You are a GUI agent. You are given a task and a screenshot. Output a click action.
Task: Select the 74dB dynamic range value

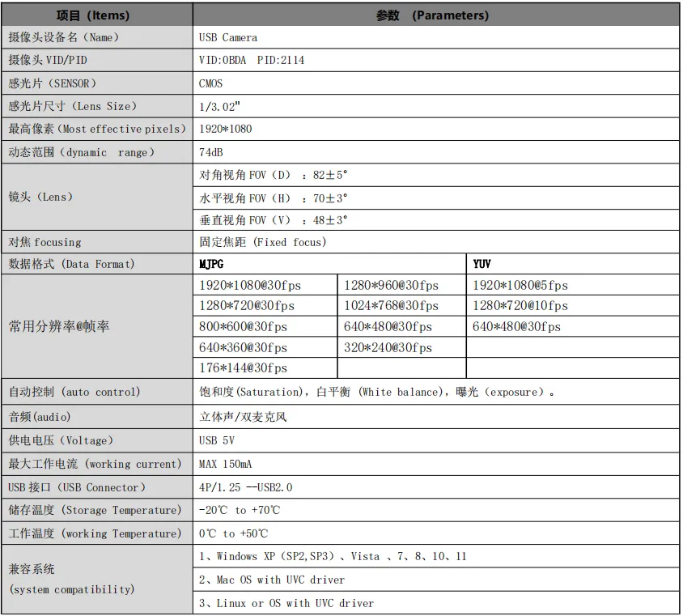pyautogui.click(x=211, y=152)
